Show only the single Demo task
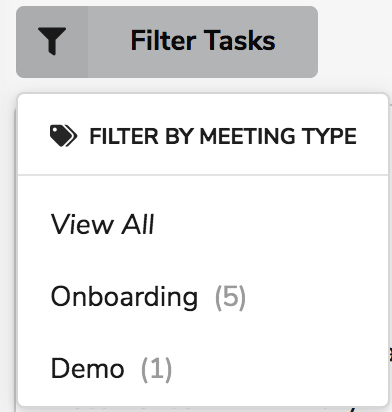The width and height of the screenshot is (392, 412). tap(203, 368)
